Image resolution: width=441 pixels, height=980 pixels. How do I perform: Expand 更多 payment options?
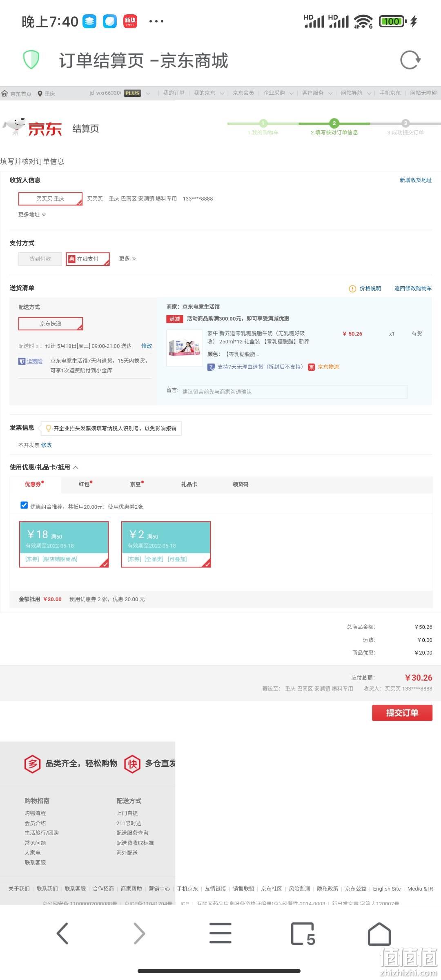[x=127, y=259]
